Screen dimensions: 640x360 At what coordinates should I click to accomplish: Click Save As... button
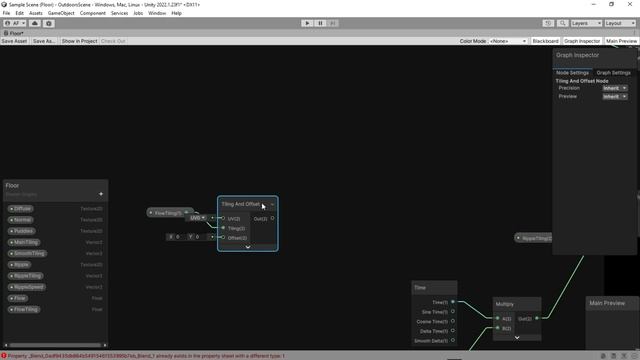44,41
